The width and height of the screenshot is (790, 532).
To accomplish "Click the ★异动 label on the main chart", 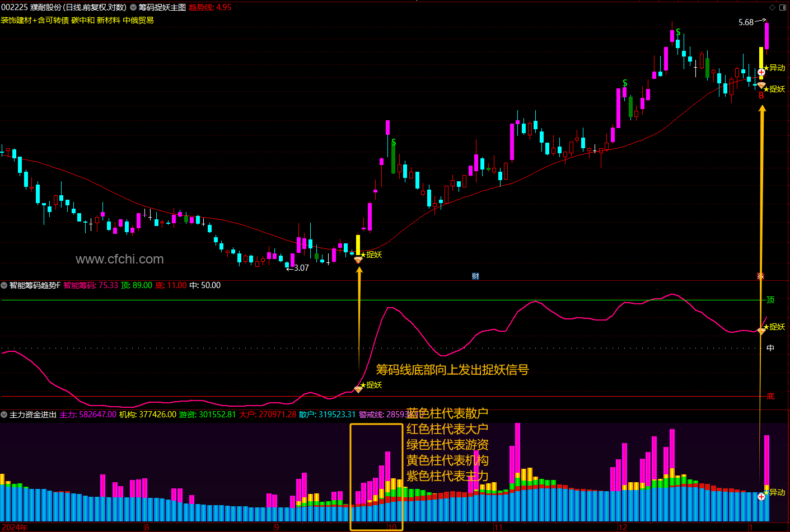I will pyautogui.click(x=774, y=68).
